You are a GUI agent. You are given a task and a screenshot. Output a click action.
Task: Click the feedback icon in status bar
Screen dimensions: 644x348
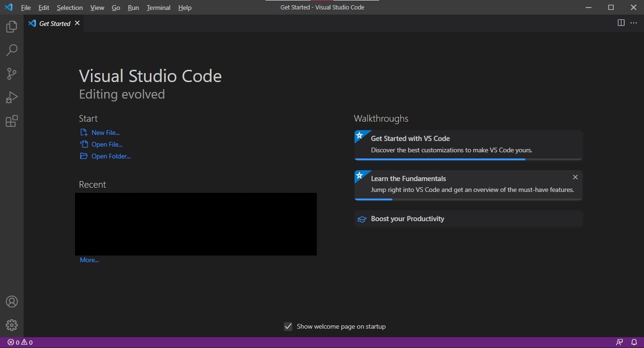click(x=619, y=342)
